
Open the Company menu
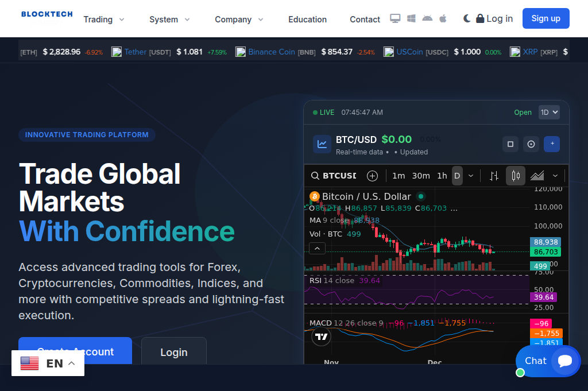tap(239, 19)
